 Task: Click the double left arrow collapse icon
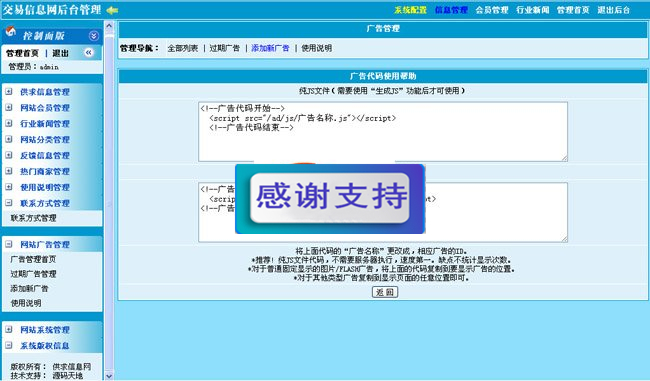(88, 53)
